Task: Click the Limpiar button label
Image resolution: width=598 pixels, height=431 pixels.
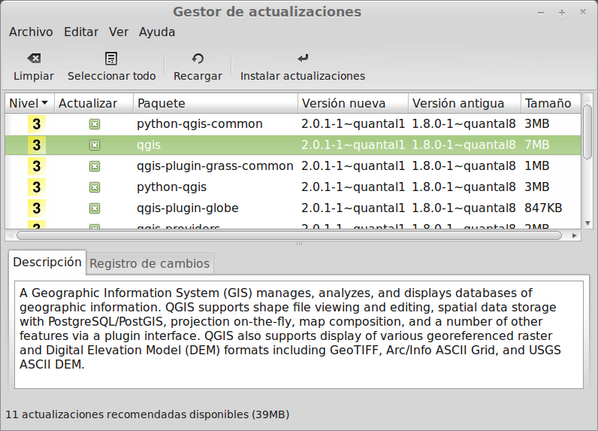Action: pos(34,76)
